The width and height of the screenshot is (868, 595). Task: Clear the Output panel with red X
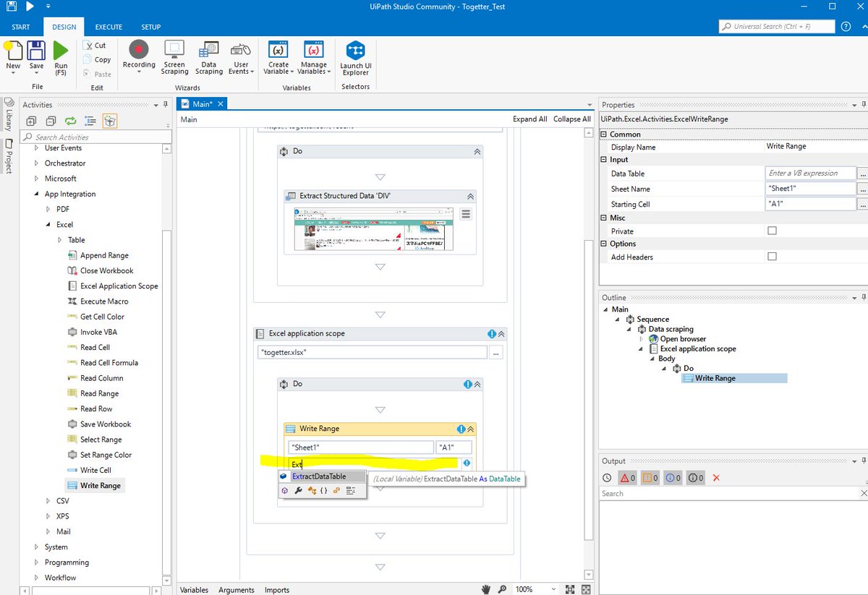click(x=716, y=478)
